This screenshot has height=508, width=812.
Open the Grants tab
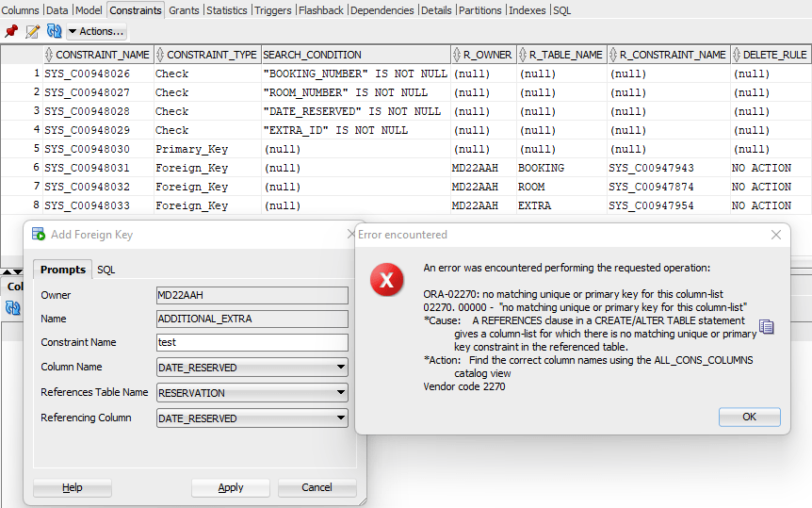[184, 10]
